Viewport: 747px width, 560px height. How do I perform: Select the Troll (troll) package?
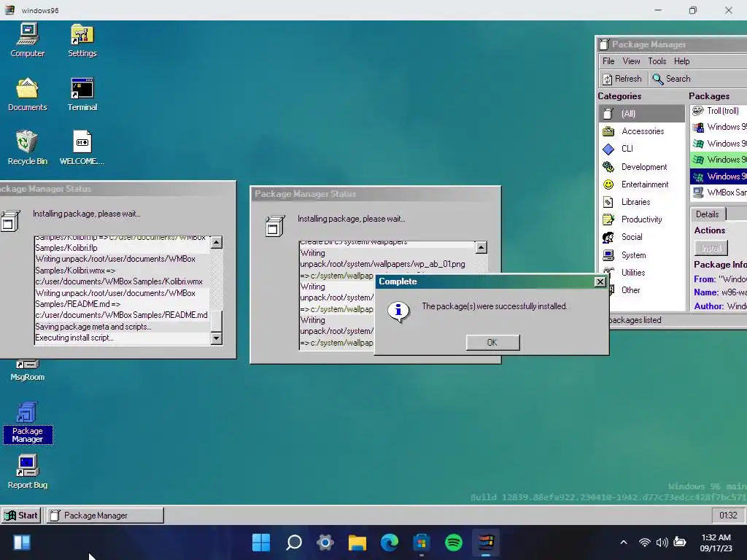coord(719,111)
